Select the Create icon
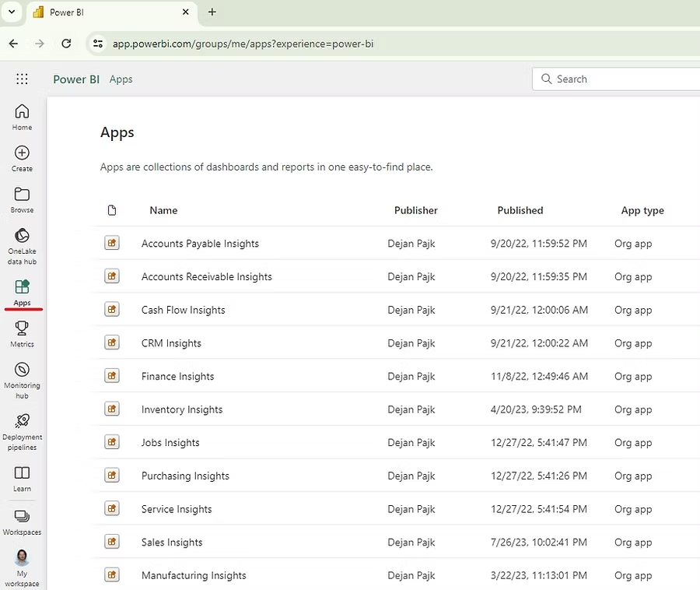Screen dimensions: 700x590 tap(22, 158)
